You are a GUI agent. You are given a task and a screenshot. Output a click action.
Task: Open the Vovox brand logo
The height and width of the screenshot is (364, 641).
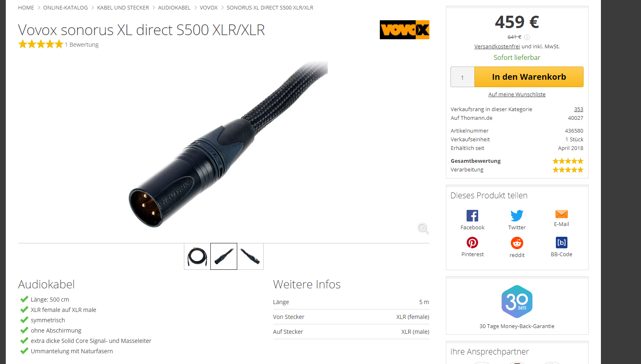[x=404, y=30]
